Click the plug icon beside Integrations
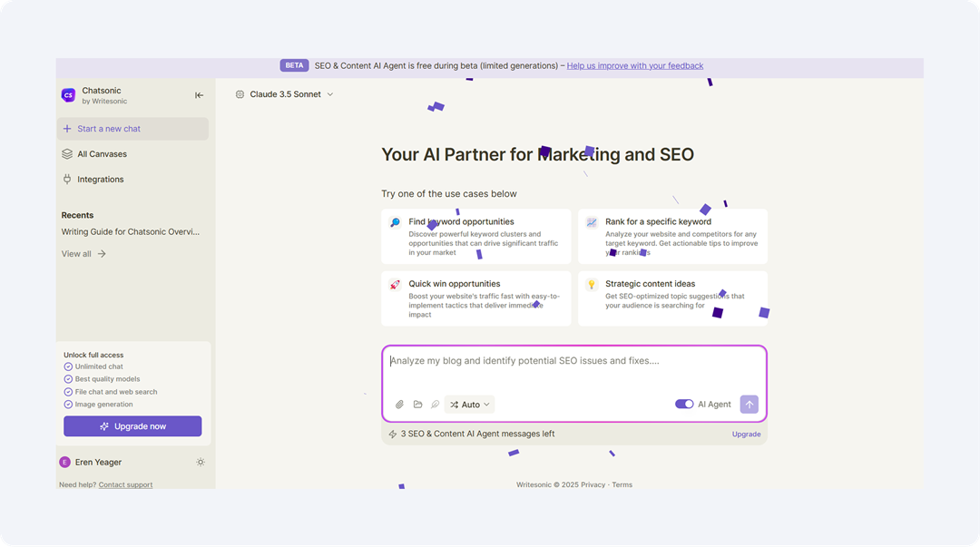Viewport: 980px width, 547px height. [x=67, y=180]
